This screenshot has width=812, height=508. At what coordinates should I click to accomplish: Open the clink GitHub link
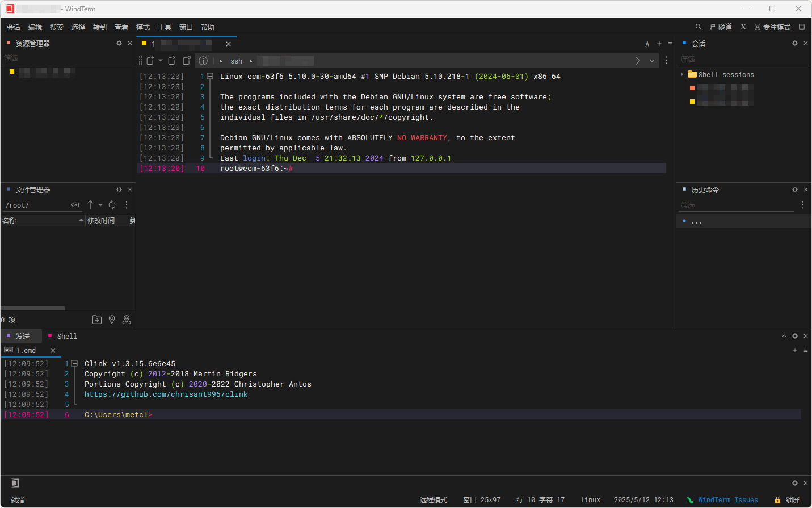(x=166, y=394)
